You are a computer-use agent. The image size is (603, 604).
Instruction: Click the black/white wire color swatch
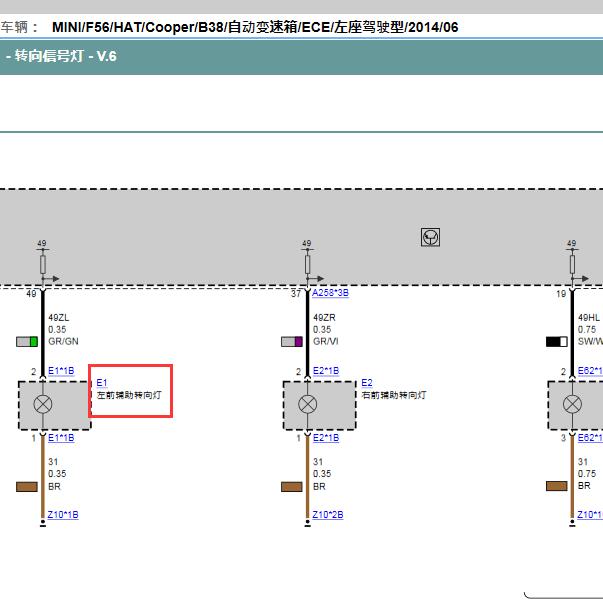557,342
